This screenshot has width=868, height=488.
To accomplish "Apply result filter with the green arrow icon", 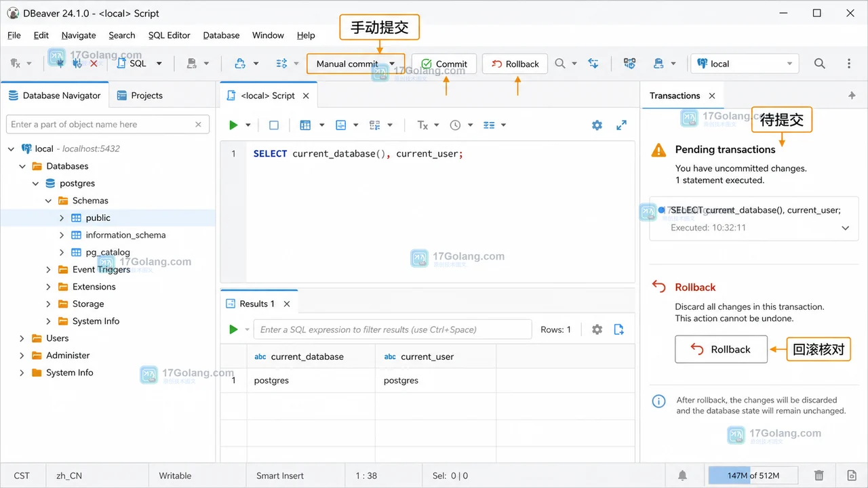I will point(233,329).
